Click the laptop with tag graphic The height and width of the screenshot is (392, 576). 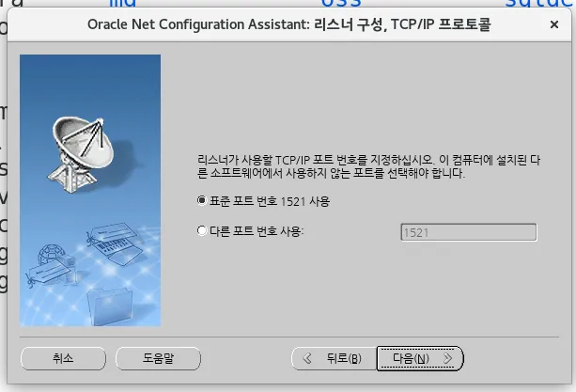[x=116, y=243]
